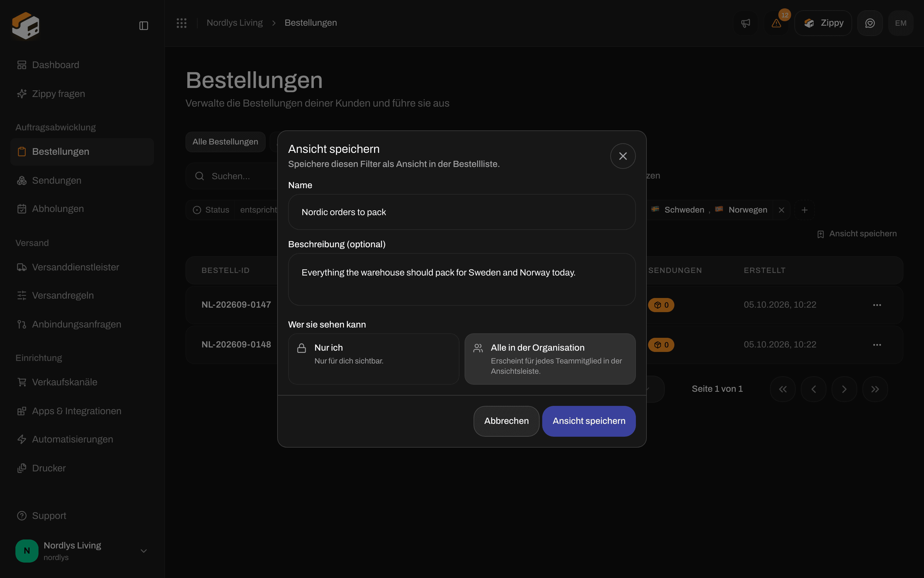Go to the last page
Image resolution: width=924 pixels, height=578 pixels.
(x=875, y=389)
